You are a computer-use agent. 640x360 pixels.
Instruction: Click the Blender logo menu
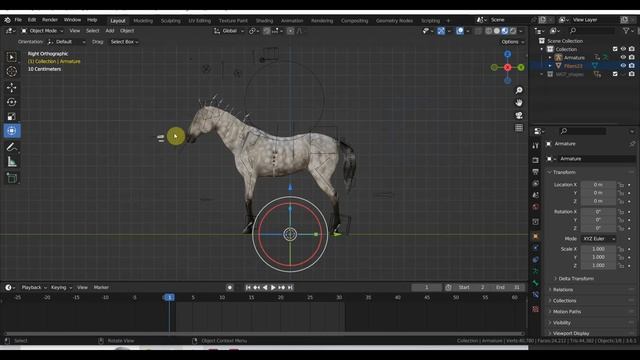[x=7, y=20]
